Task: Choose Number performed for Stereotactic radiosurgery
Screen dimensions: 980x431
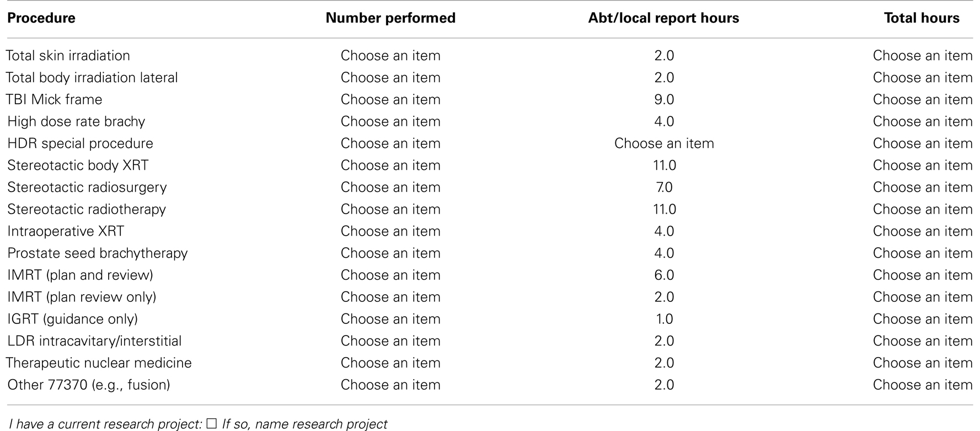Action: [390, 188]
